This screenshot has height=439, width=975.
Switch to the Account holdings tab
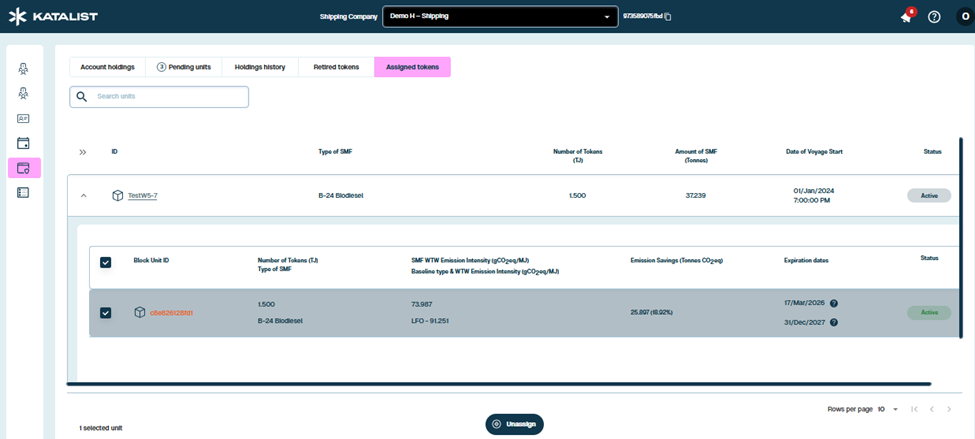[107, 67]
